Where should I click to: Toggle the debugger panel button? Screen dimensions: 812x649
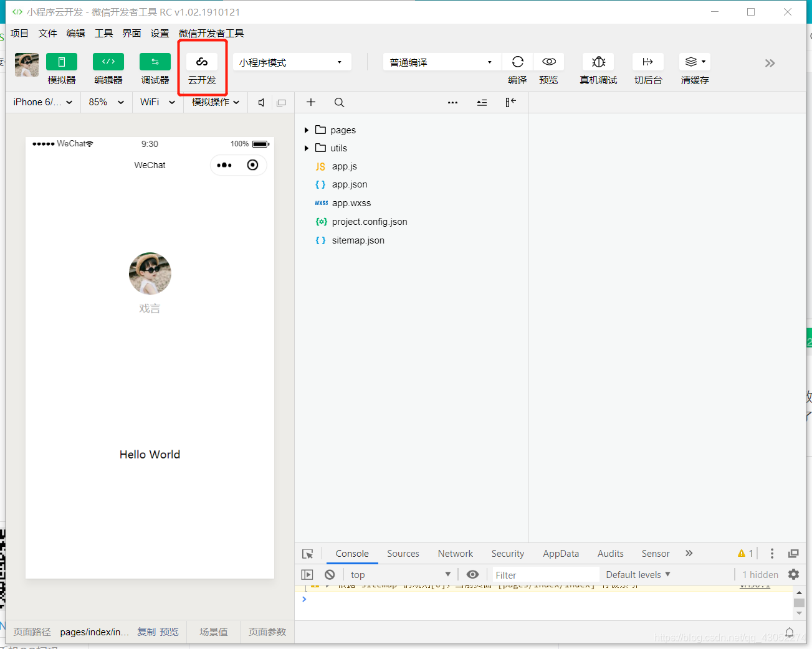[155, 62]
